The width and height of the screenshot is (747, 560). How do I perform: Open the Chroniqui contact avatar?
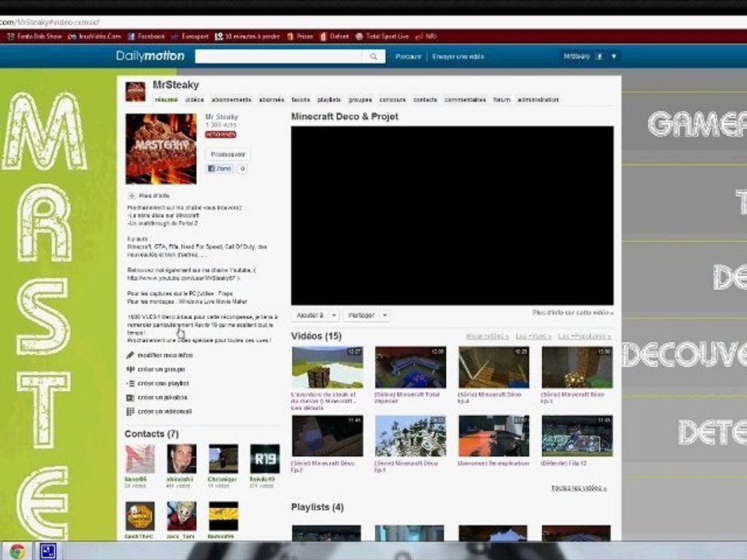tap(223, 459)
